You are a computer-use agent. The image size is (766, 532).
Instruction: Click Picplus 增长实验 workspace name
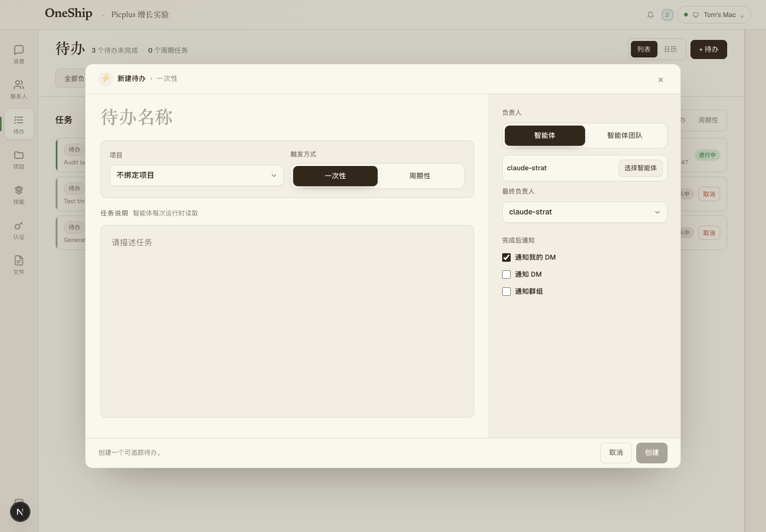tap(140, 15)
